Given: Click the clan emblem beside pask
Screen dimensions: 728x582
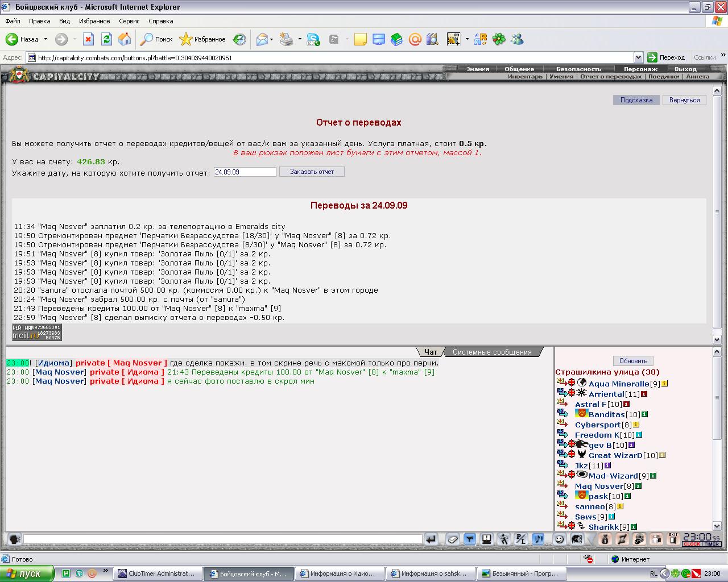Looking at the screenshot, I should pyautogui.click(x=581, y=496).
